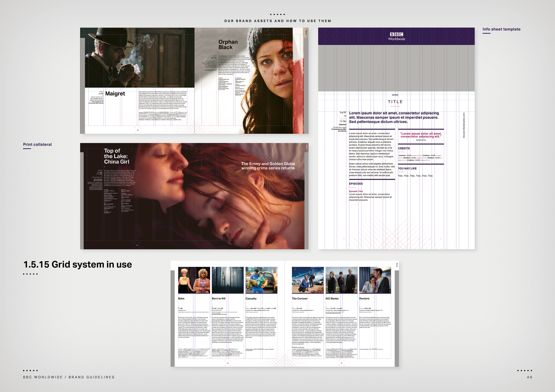Open the Doctors thumbnail image
The height and width of the screenshot is (392, 555).
point(375,280)
